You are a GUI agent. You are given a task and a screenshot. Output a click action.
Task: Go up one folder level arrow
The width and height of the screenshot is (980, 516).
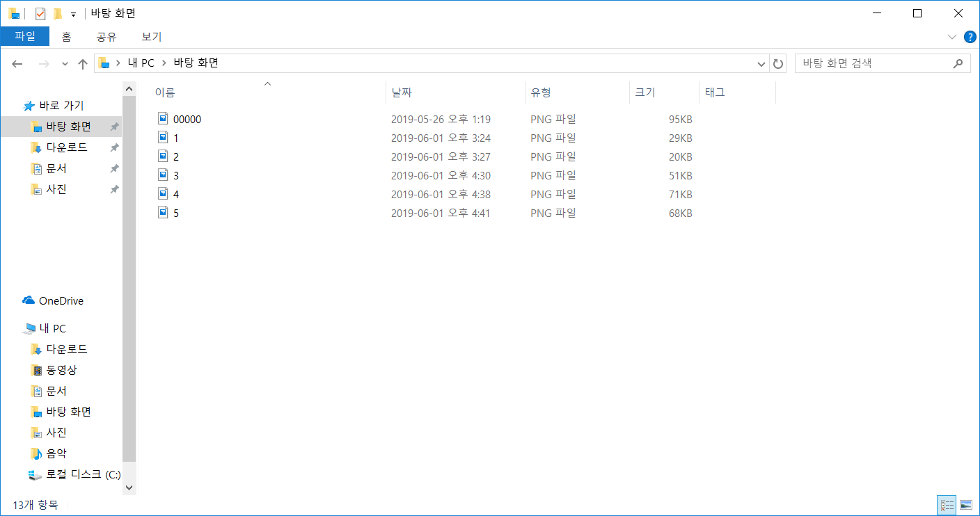coord(83,64)
